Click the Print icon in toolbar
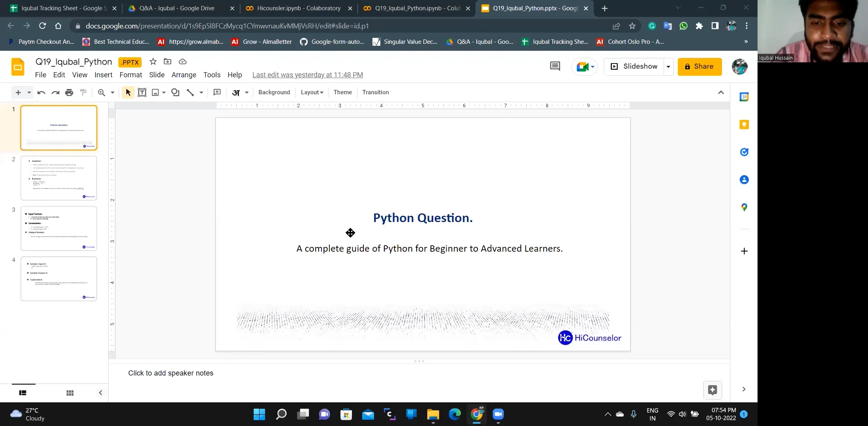 click(69, 92)
